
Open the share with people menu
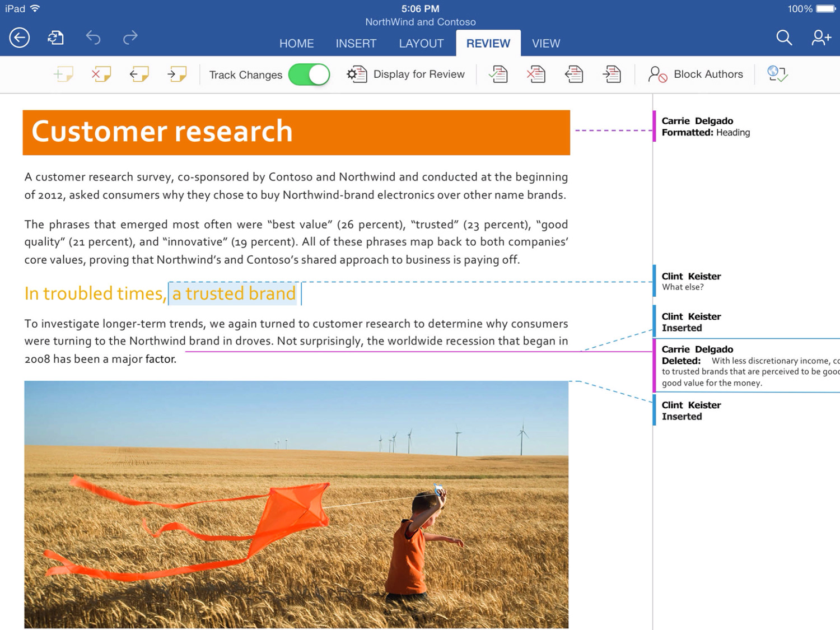820,38
